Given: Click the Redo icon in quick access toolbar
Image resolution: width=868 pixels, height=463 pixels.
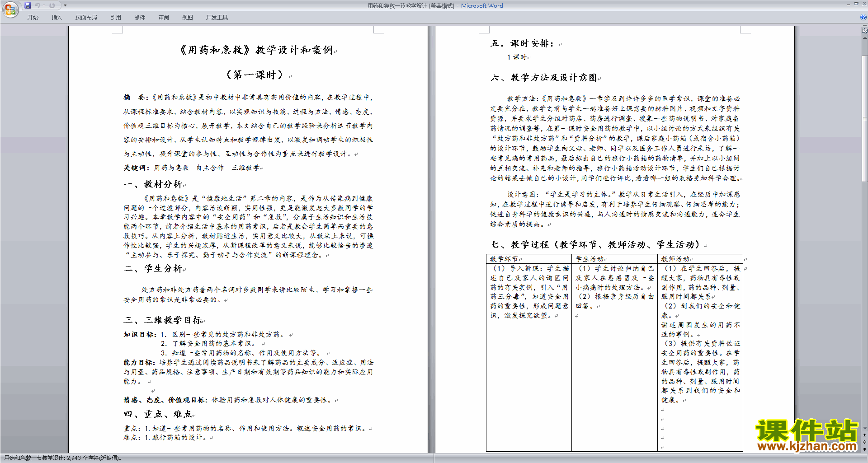Looking at the screenshot, I should pyautogui.click(x=52, y=5).
